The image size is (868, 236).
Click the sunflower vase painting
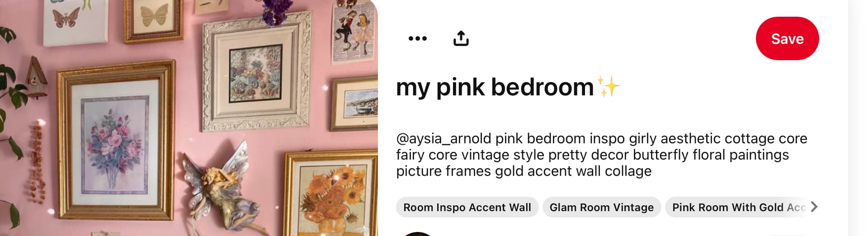click(331, 194)
